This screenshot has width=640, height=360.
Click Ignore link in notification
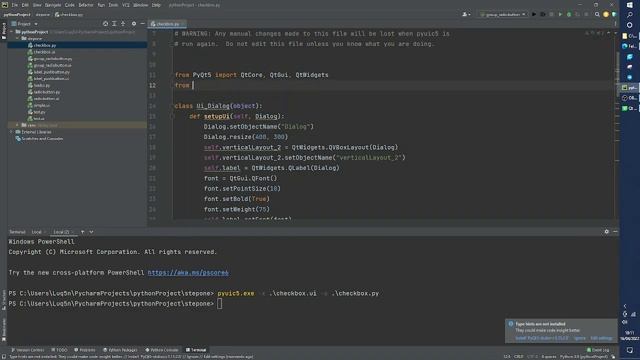[x=580, y=338]
